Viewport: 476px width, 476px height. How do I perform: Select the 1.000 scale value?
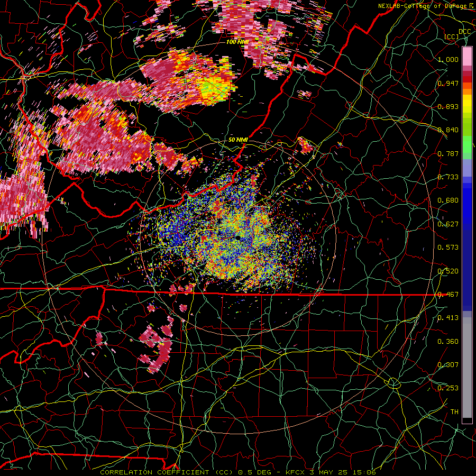(448, 59)
